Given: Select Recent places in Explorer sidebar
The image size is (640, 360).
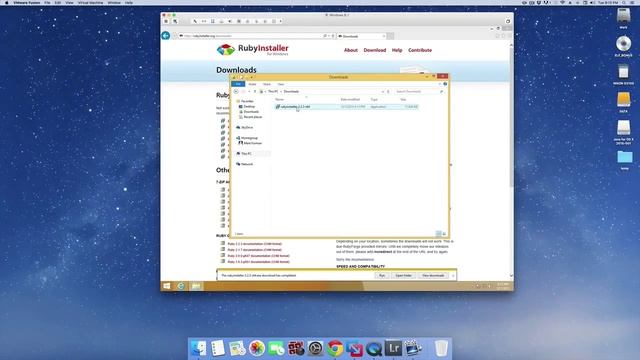Looking at the screenshot, I should click(x=253, y=117).
